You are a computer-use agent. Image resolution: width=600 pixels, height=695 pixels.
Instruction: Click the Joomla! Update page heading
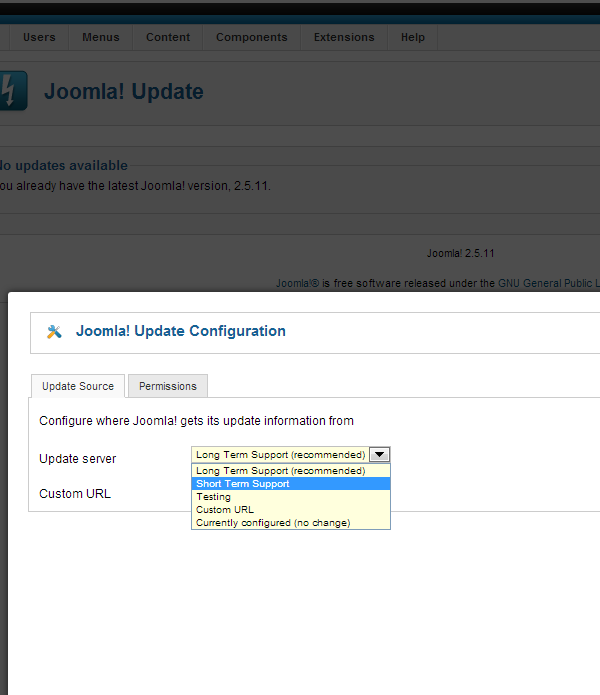(x=124, y=91)
